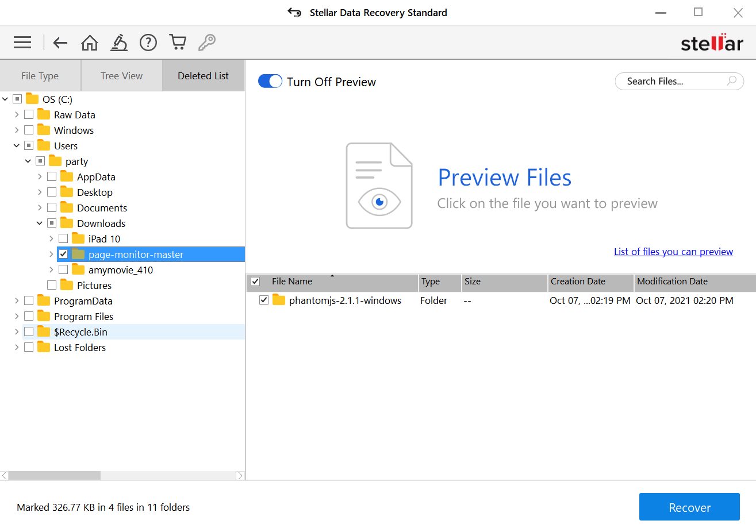Check the iPad 10 checkbox
The image size is (756, 532).
coord(63,238)
